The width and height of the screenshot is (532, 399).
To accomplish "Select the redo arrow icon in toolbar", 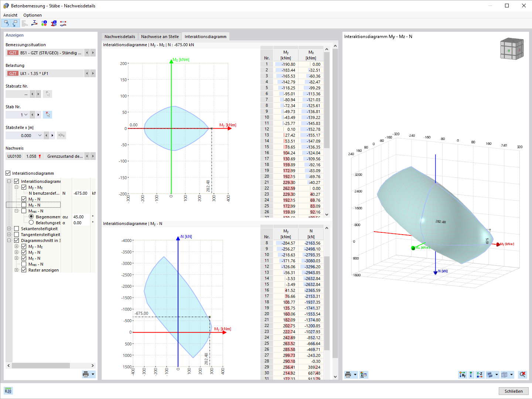I will click(15, 23).
